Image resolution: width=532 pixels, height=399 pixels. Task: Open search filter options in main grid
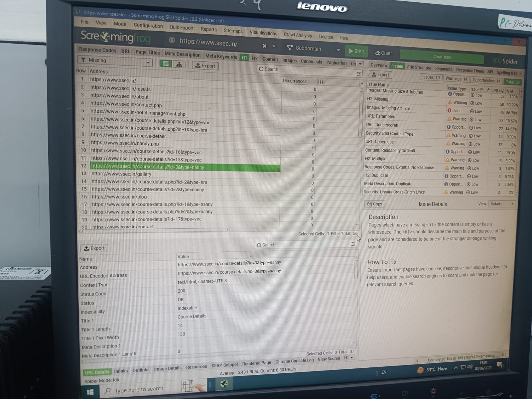tap(358, 74)
